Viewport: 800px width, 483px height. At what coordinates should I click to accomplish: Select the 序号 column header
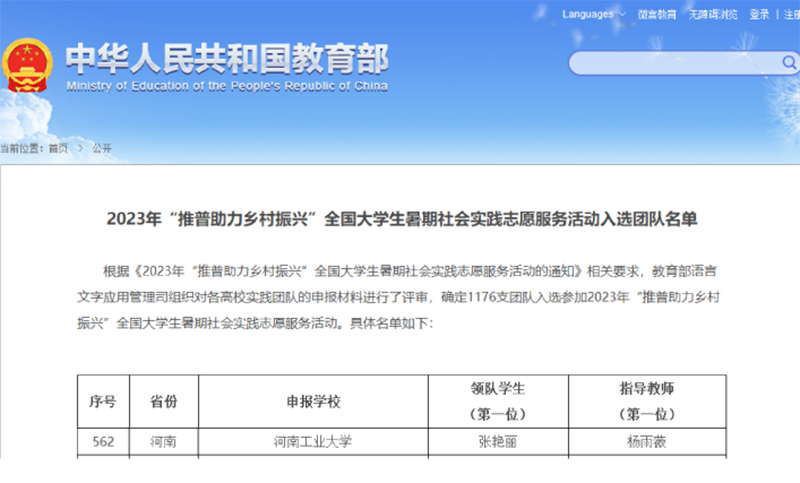click(103, 402)
